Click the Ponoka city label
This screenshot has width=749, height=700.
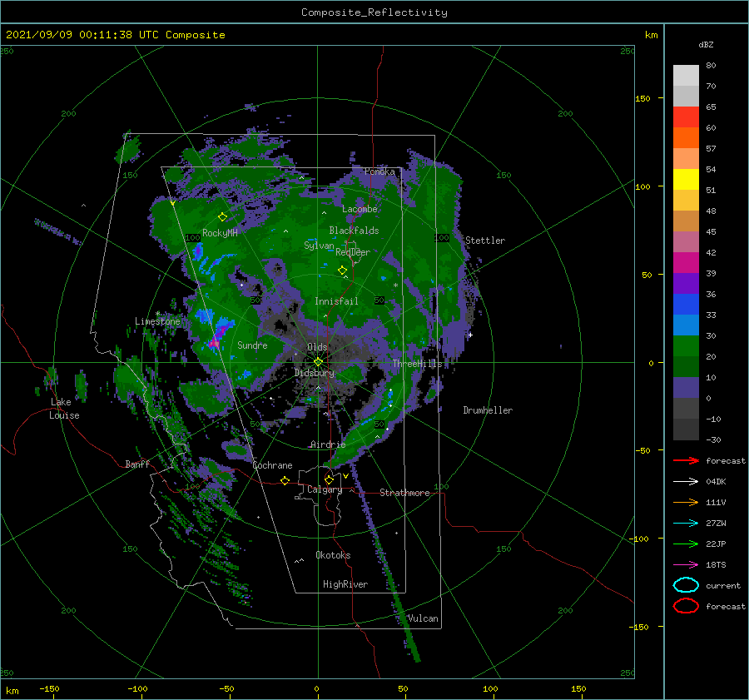click(x=379, y=171)
